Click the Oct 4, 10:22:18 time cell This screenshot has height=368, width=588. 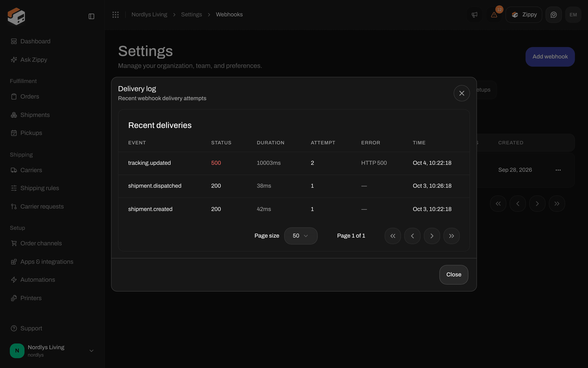[432, 163]
